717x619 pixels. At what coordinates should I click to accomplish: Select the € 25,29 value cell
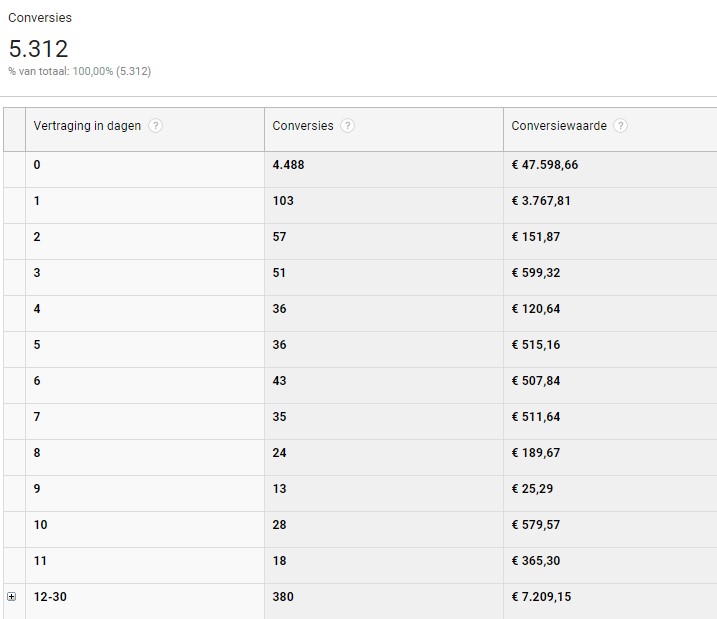[532, 489]
